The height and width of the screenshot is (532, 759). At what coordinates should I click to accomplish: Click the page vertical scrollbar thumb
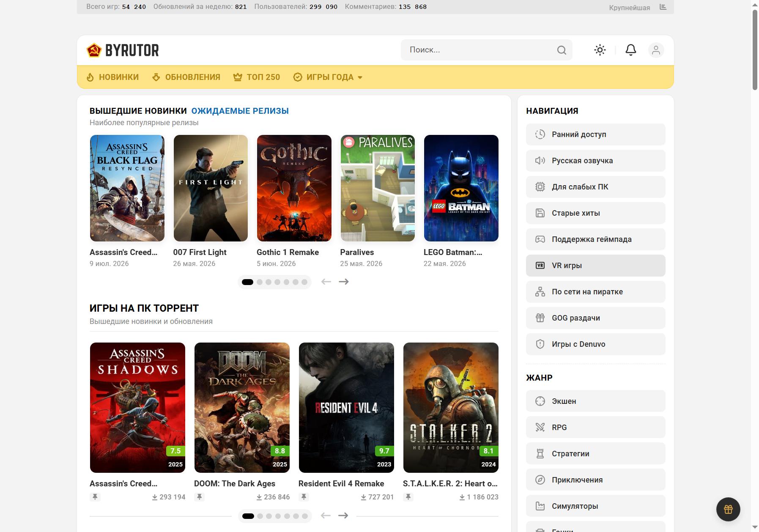coord(755,49)
